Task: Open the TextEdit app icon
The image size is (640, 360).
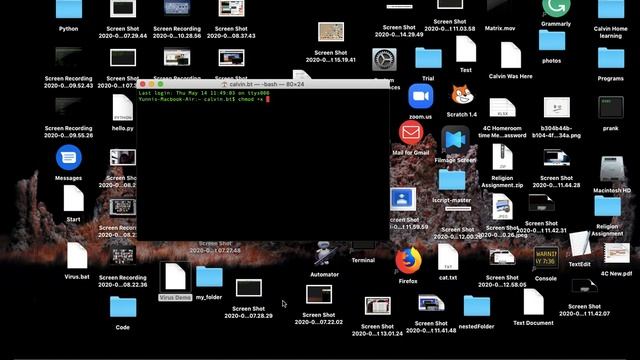Action: [x=580, y=244]
